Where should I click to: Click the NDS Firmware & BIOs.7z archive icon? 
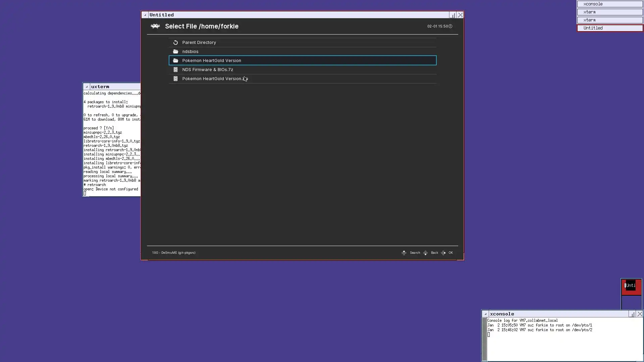pyautogui.click(x=175, y=70)
